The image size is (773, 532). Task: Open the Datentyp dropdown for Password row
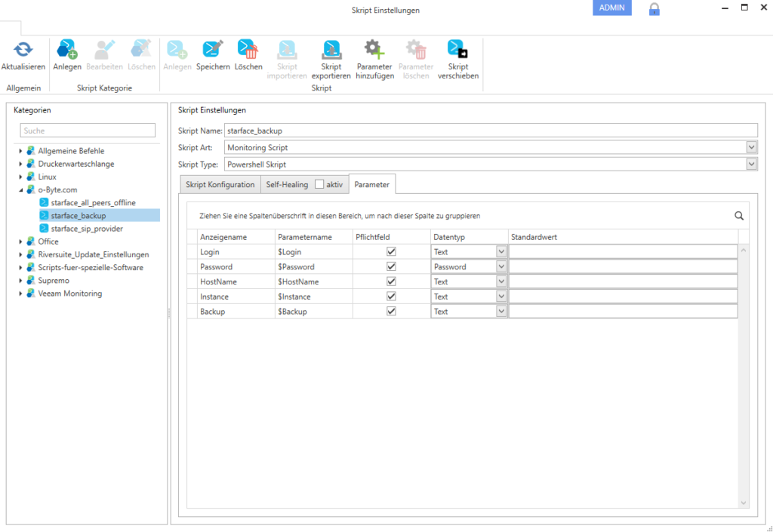(x=501, y=267)
